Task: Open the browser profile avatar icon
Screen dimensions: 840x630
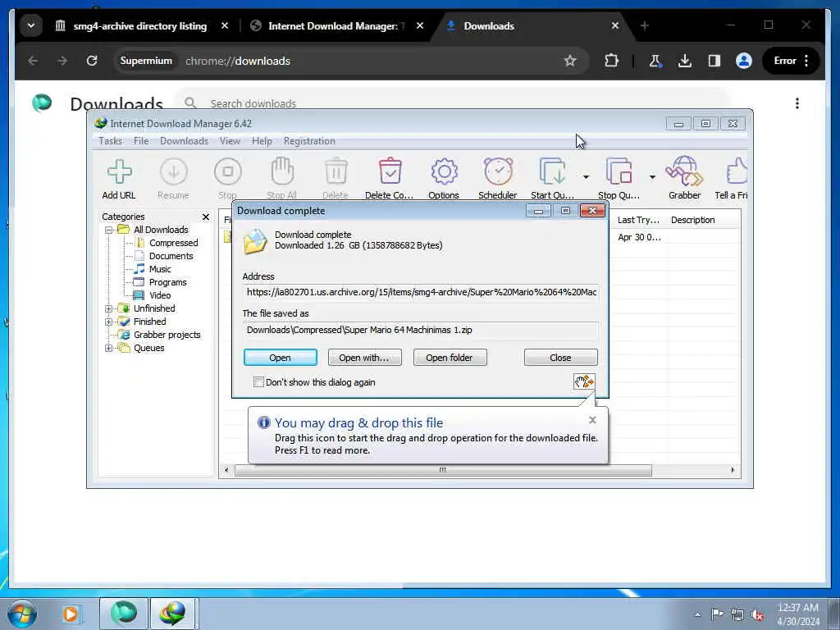Action: point(743,61)
